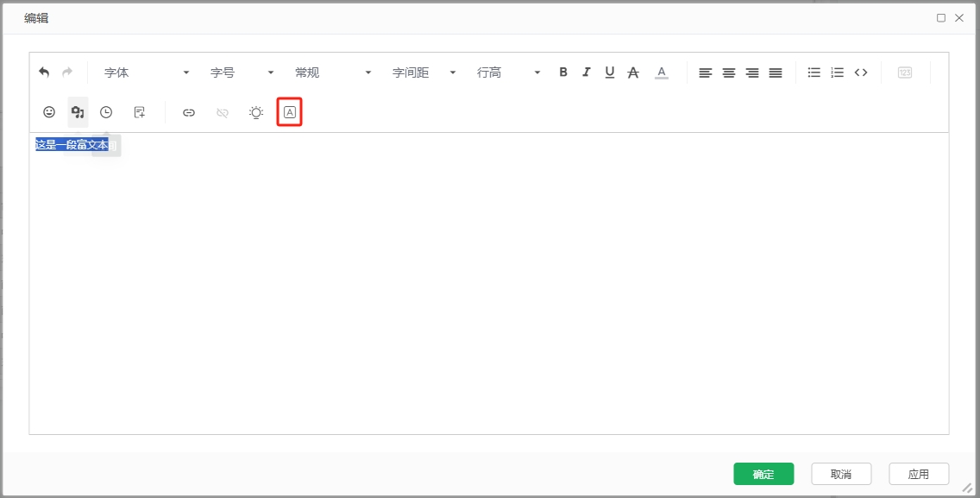Open the font color A swatch
Image resolution: width=980 pixels, height=498 pixels.
pyautogui.click(x=662, y=72)
